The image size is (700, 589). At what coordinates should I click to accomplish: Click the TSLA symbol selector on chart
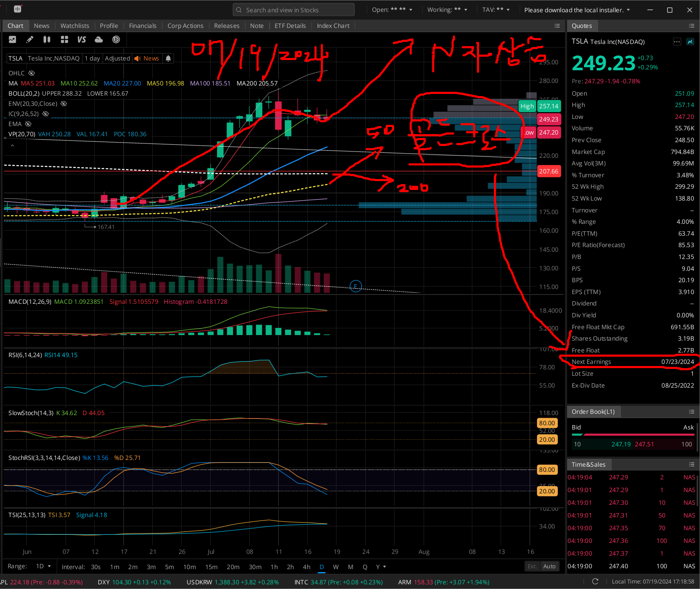tap(15, 58)
